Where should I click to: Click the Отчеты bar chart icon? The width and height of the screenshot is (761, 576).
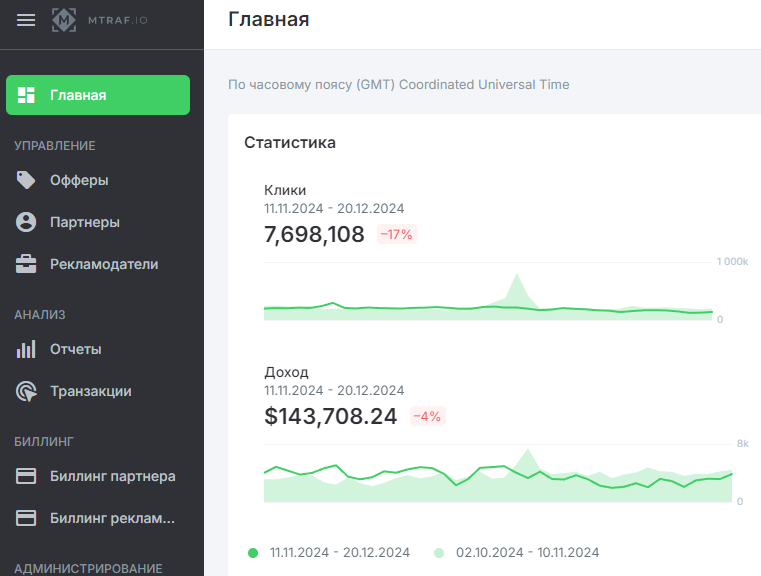point(26,349)
